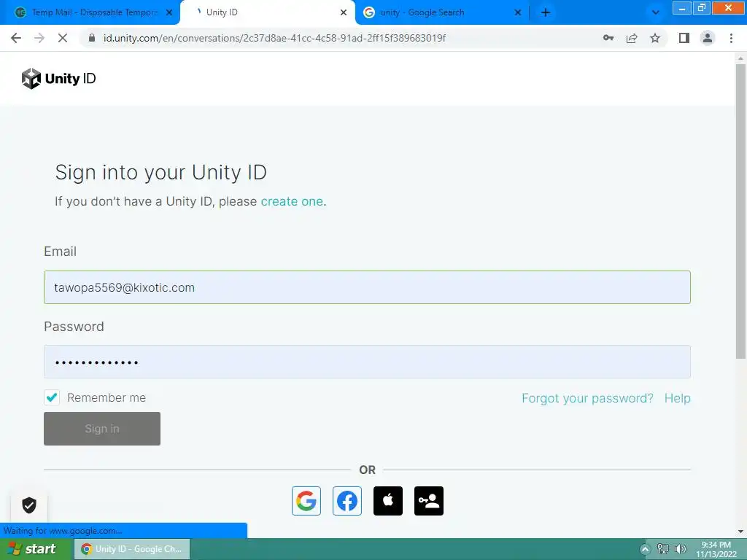Open Chrome three-dot menu

coord(731,38)
